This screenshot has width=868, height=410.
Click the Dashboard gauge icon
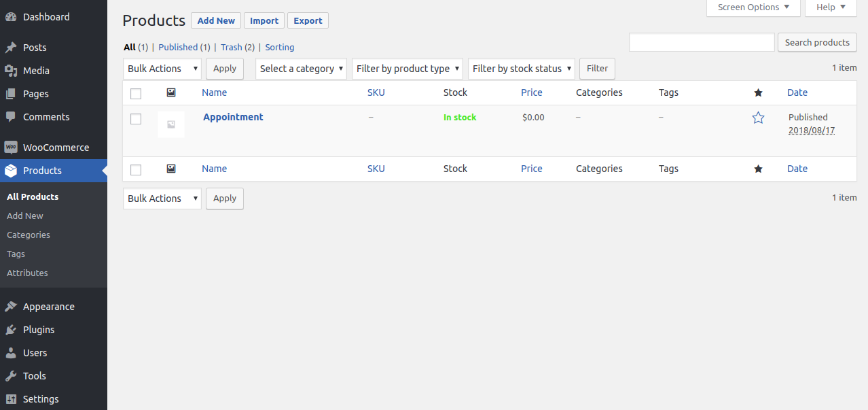click(11, 16)
